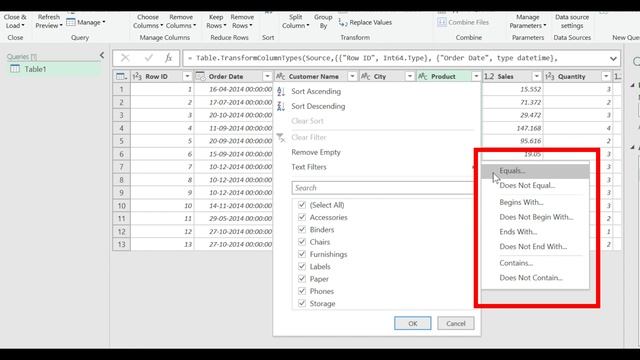The height and width of the screenshot is (360, 640).
Task: Click the filter values Search field
Action: tap(382, 188)
